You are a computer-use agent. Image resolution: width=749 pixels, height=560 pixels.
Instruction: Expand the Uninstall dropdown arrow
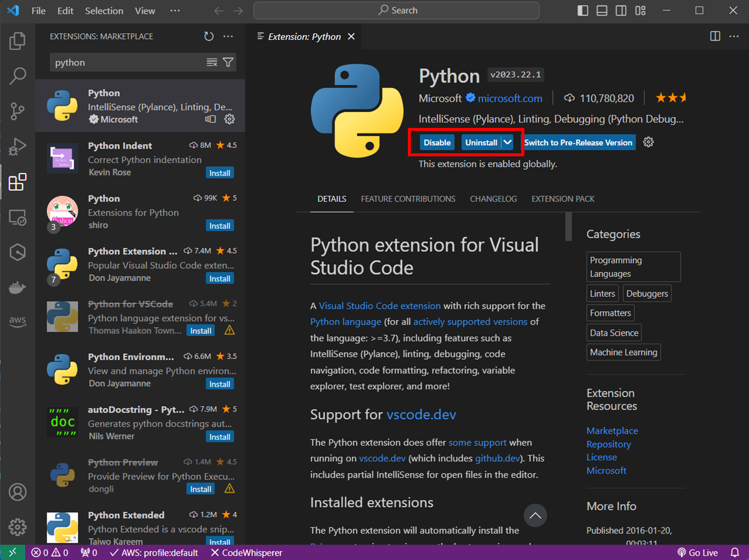point(507,142)
